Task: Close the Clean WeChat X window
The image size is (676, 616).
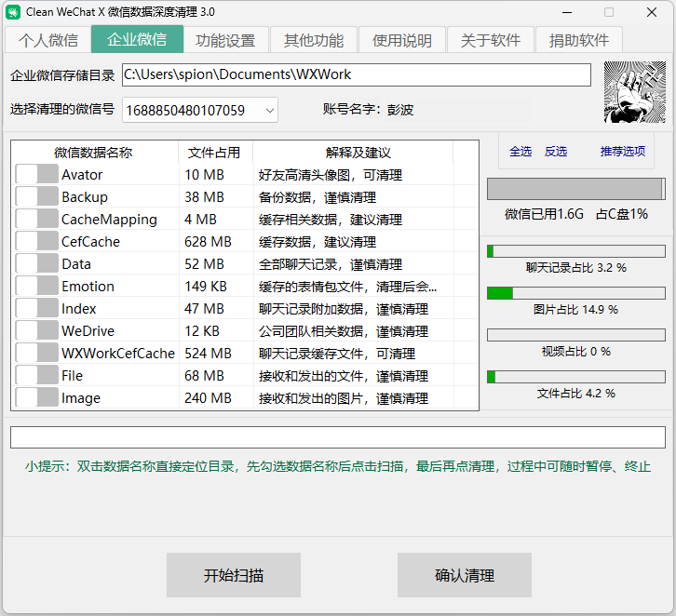Action: click(x=652, y=12)
